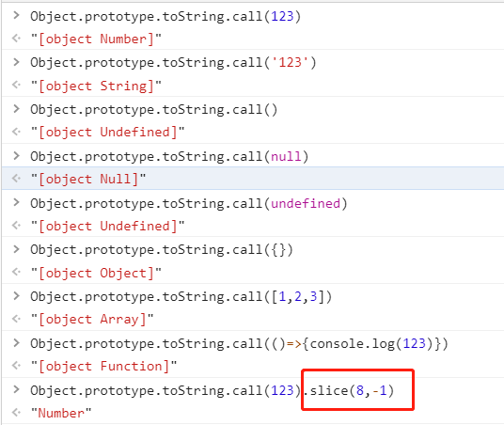
Task: Click the input chevron beside the call('123') line
Action: tap(16, 61)
